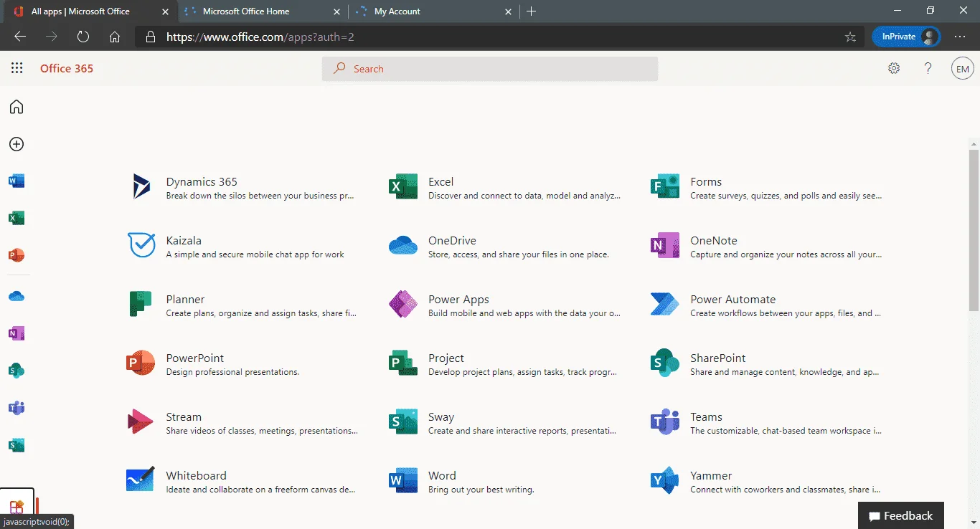Image resolution: width=980 pixels, height=529 pixels.
Task: Add this page to favorites
Action: (850, 37)
